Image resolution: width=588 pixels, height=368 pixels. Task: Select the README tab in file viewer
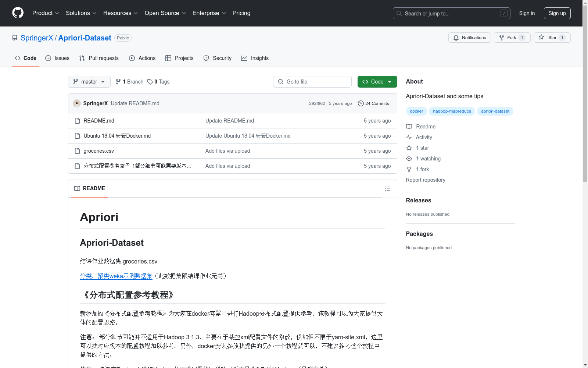(90, 188)
